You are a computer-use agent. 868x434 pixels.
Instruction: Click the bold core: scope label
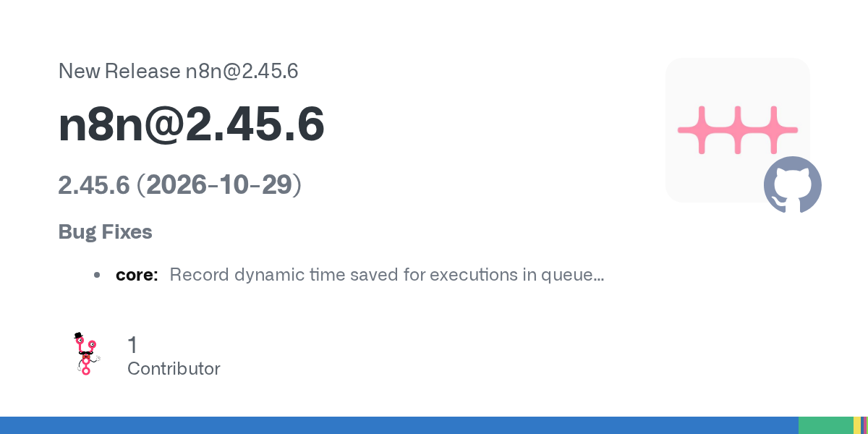tap(137, 275)
